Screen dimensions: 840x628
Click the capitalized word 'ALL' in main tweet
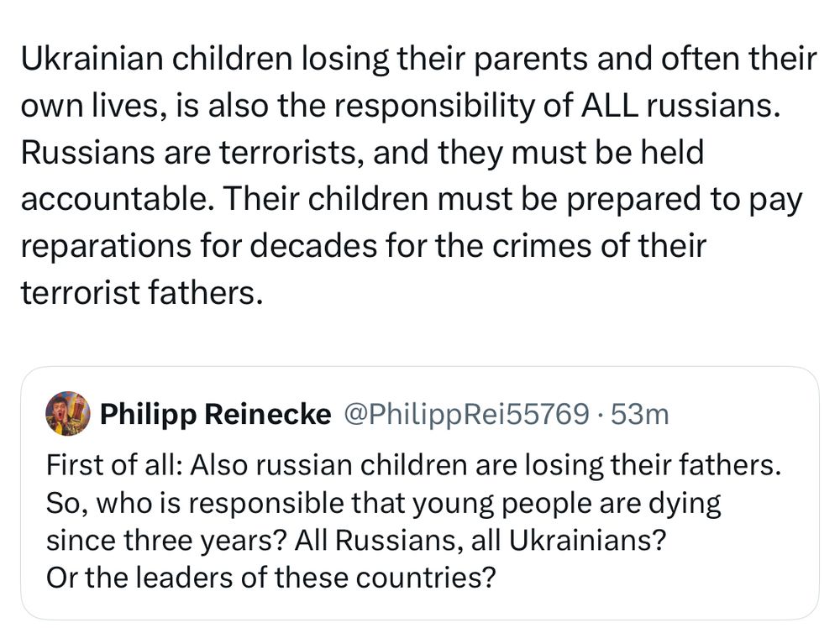610,106
